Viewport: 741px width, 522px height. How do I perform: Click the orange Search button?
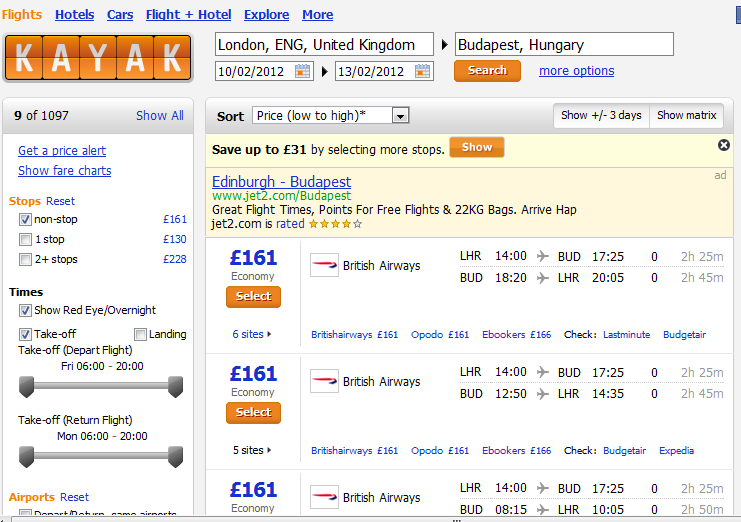[487, 71]
